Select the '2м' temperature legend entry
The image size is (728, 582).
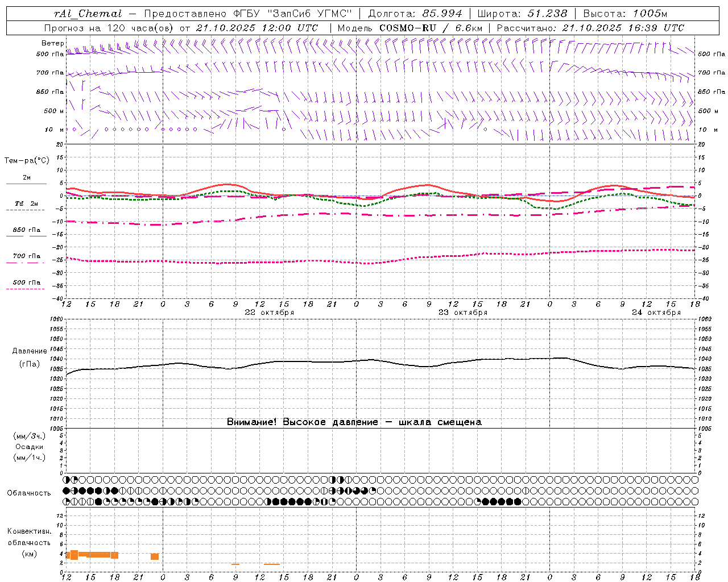[x=27, y=178]
